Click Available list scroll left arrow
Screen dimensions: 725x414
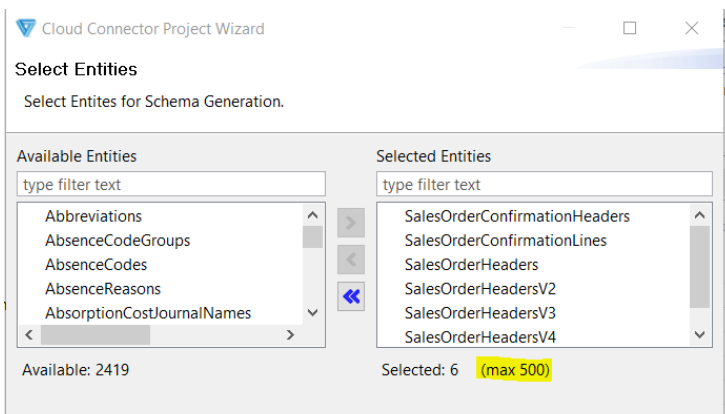[29, 334]
